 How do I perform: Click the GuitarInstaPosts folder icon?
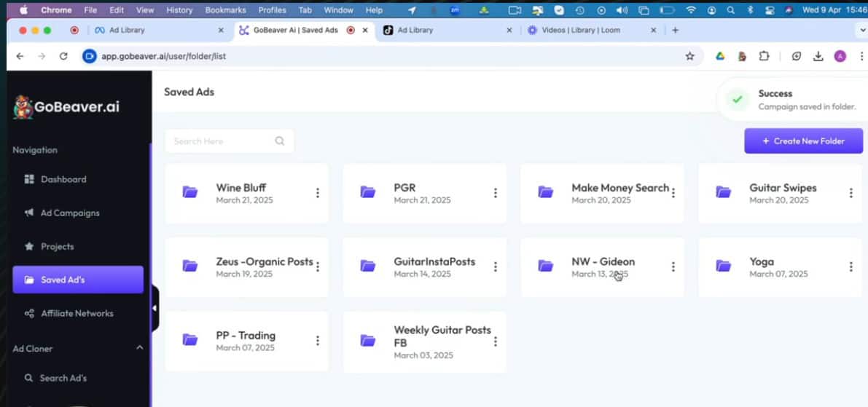pyautogui.click(x=367, y=266)
